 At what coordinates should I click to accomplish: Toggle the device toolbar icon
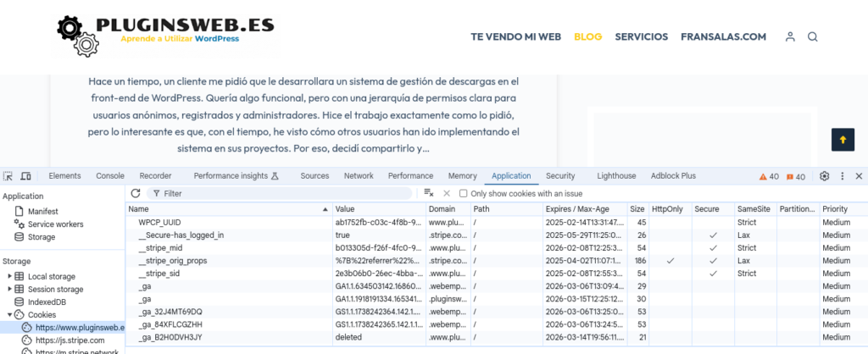pos(25,176)
